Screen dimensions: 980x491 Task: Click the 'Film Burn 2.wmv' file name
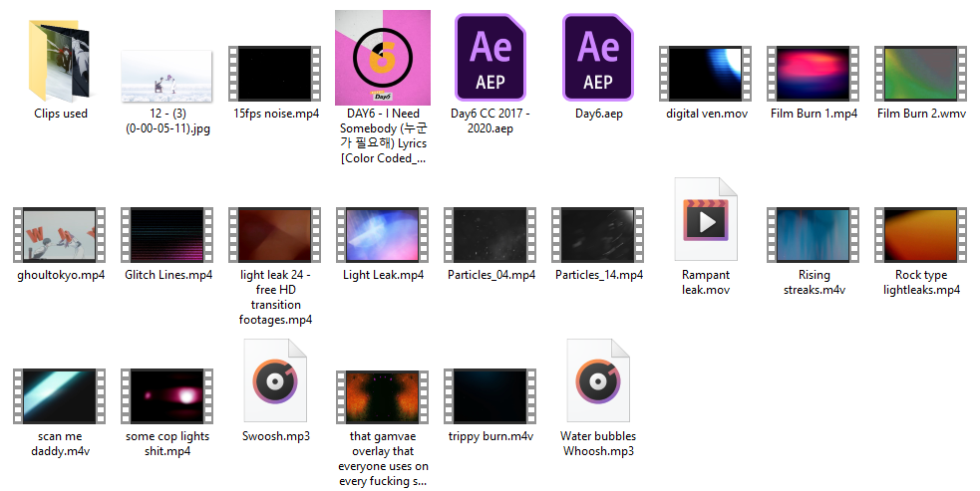click(921, 114)
